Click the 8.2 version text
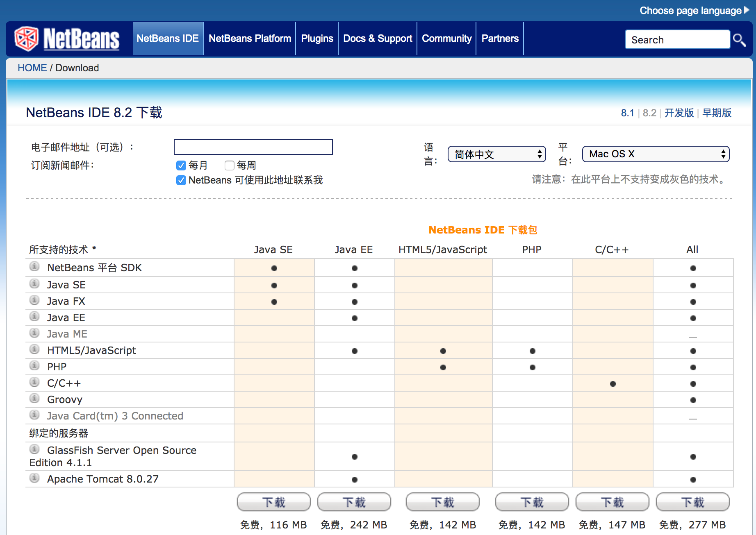The width and height of the screenshot is (756, 535). (649, 113)
